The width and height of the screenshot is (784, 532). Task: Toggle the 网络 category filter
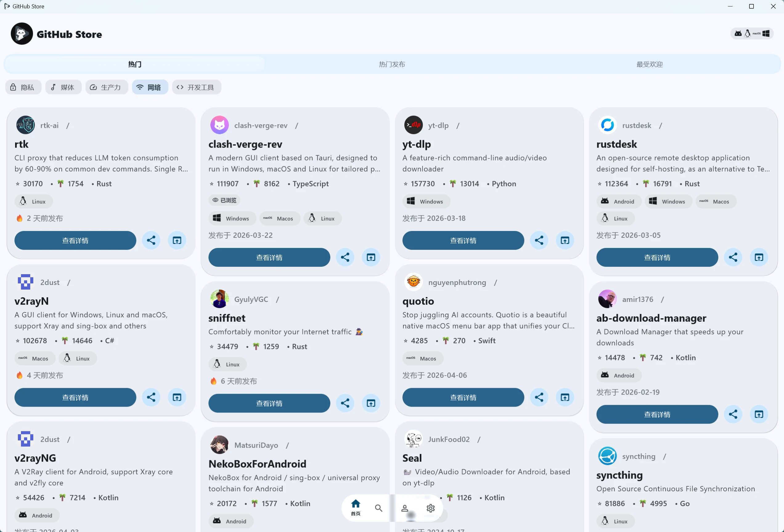tap(150, 87)
